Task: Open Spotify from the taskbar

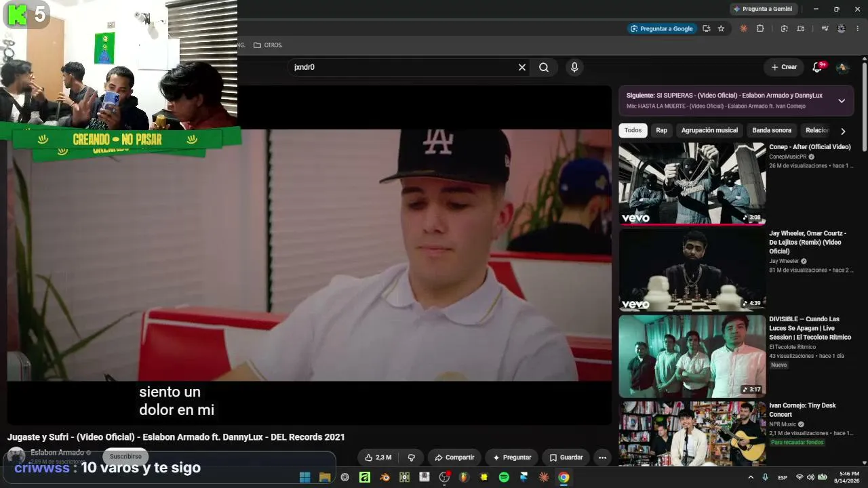Action: click(x=504, y=477)
